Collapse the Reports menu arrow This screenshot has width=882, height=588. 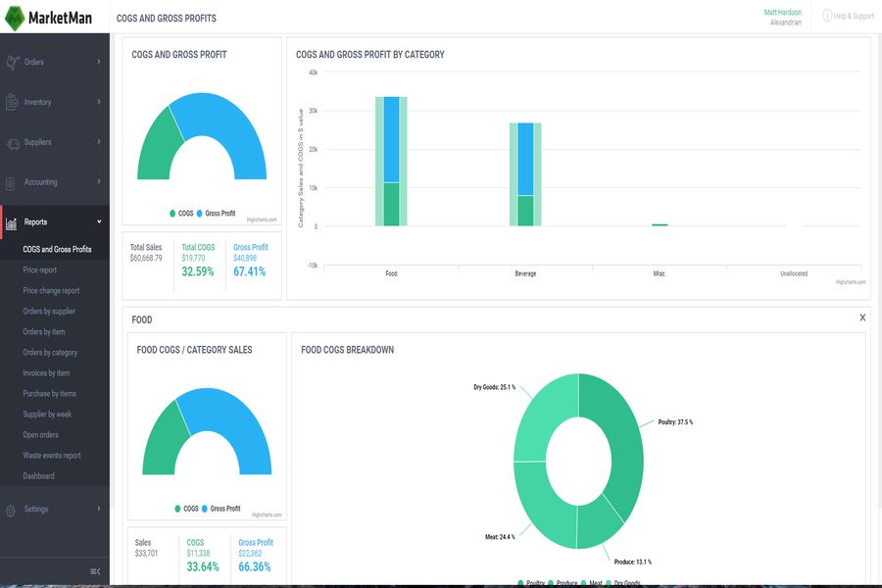(x=99, y=222)
